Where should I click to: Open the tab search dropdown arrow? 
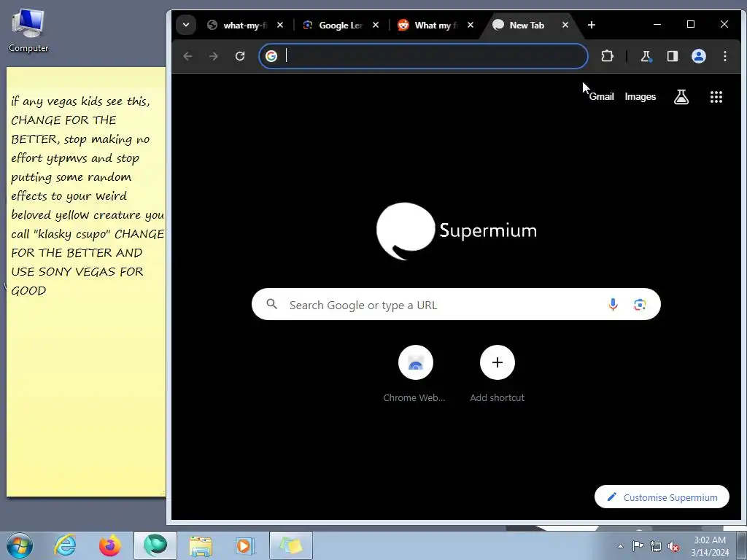pyautogui.click(x=186, y=25)
